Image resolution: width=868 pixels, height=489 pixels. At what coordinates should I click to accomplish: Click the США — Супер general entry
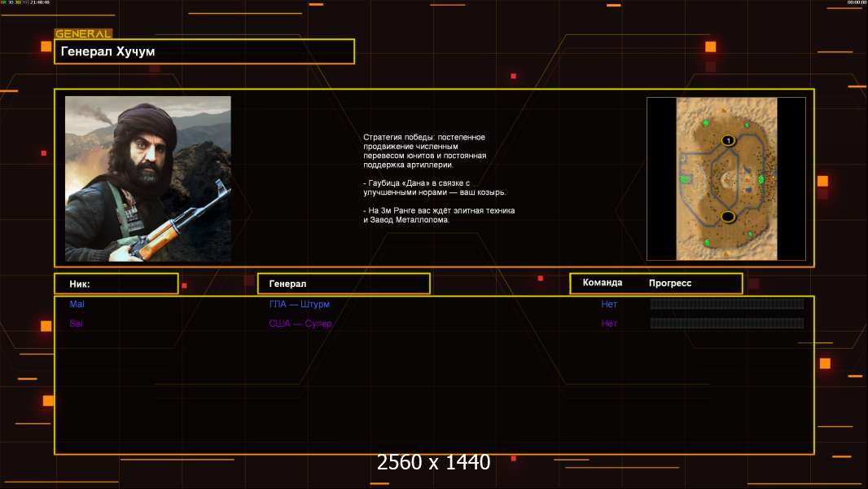point(300,324)
